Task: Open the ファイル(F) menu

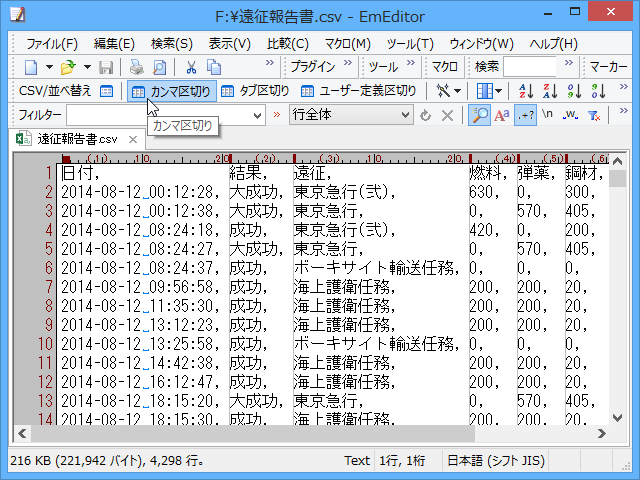Action: tap(51, 44)
